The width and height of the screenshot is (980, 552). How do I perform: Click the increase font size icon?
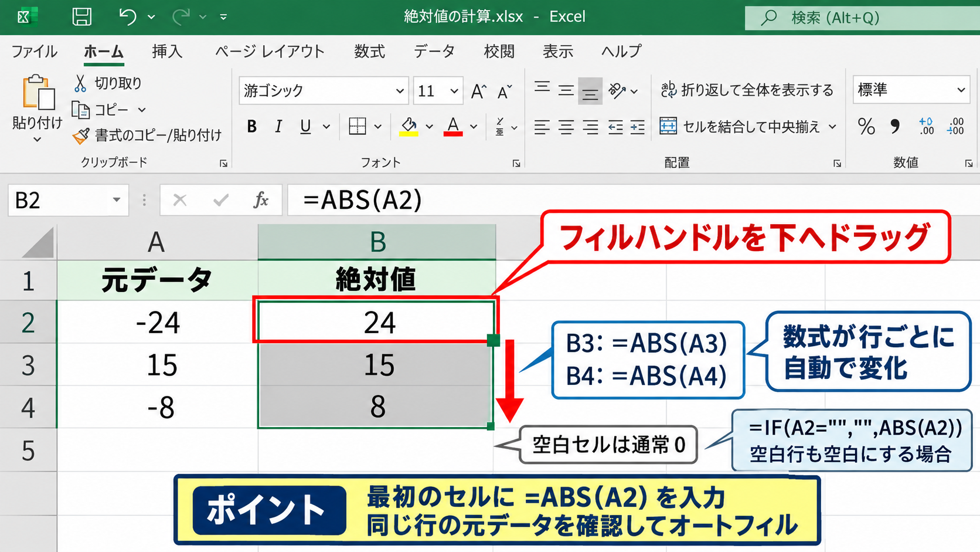(479, 92)
